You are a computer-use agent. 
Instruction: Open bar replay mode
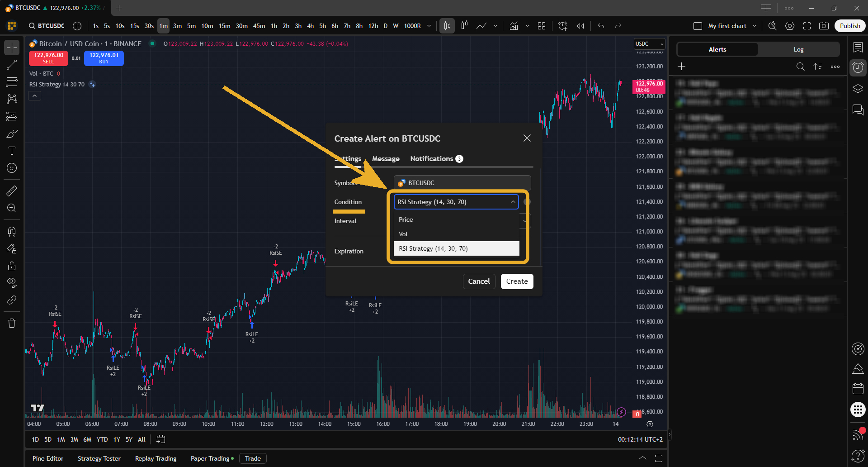(580, 26)
